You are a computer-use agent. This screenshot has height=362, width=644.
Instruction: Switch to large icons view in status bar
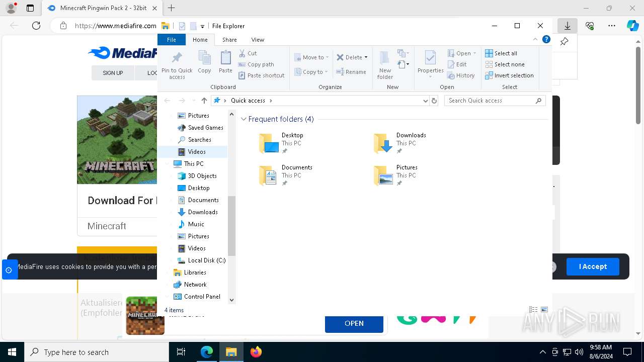point(544,310)
